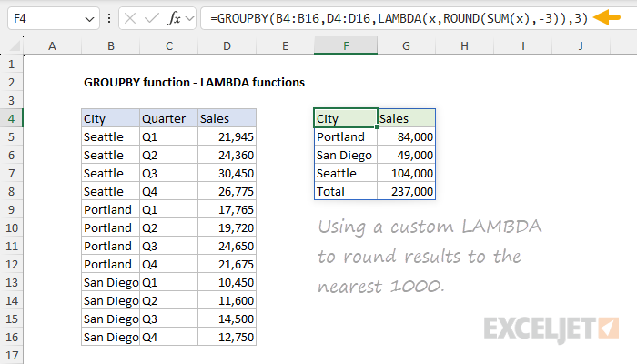Select the San Diego result cell in column F
The image size is (637, 364).
[x=346, y=156]
